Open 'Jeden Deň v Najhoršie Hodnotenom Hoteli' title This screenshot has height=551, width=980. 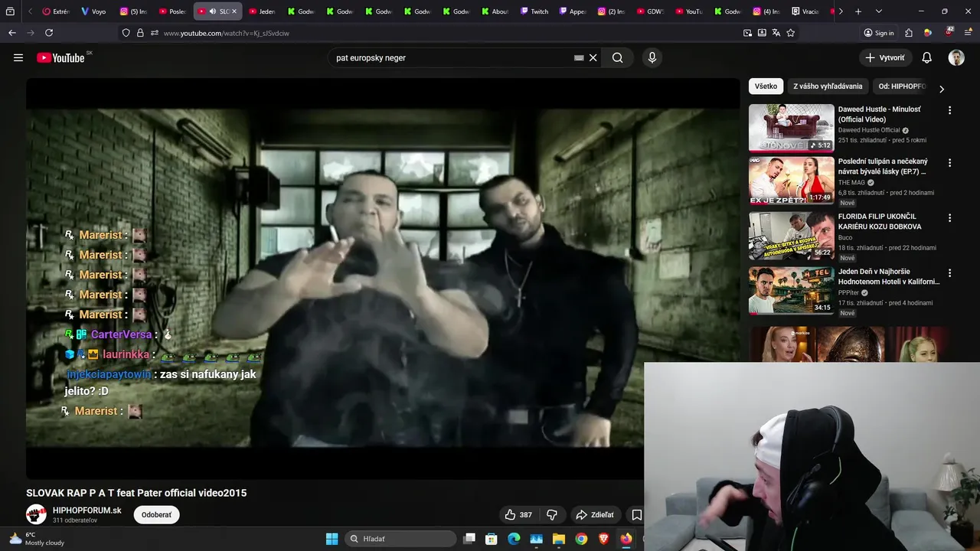(x=889, y=276)
